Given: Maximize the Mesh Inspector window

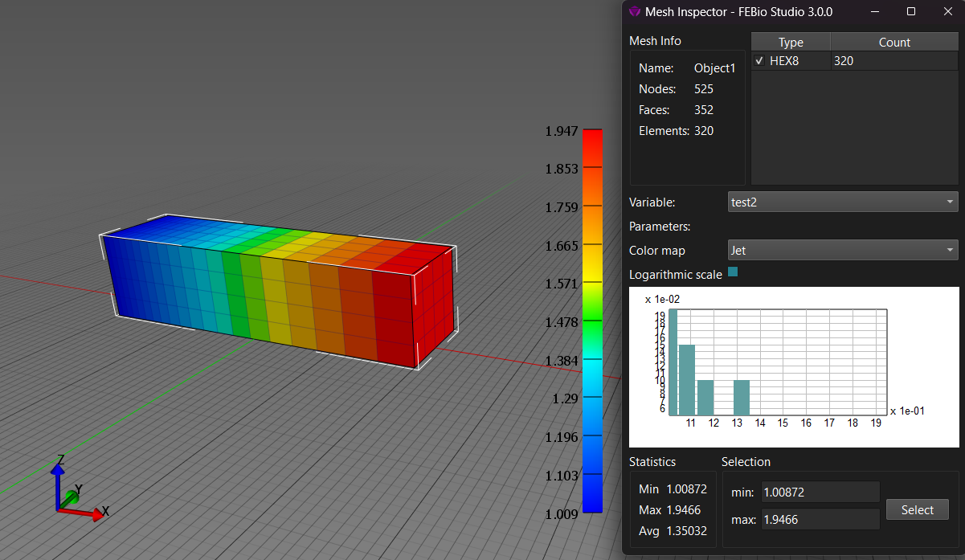Looking at the screenshot, I should [911, 12].
